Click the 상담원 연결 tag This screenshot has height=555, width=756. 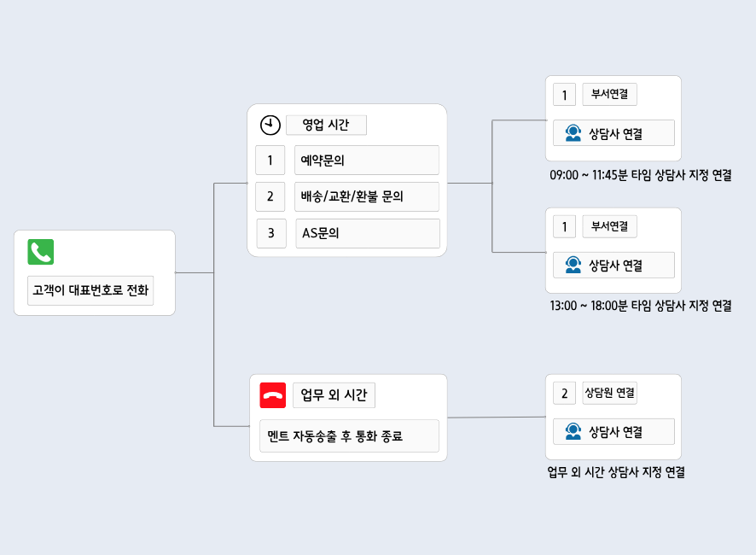(609, 393)
